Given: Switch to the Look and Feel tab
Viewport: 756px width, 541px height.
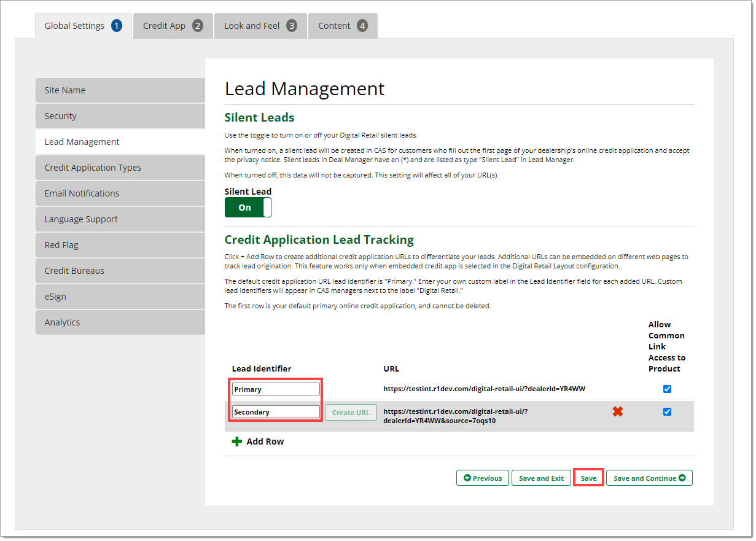Looking at the screenshot, I should (x=261, y=26).
